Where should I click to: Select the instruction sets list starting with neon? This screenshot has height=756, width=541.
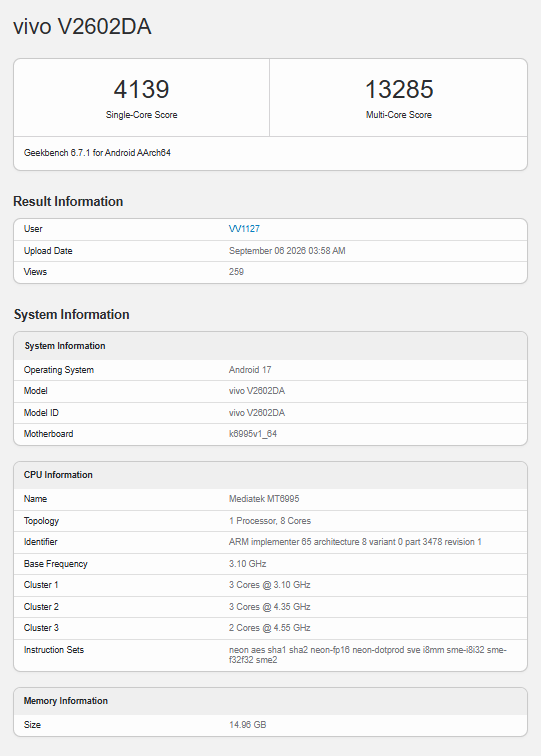pos(367,655)
